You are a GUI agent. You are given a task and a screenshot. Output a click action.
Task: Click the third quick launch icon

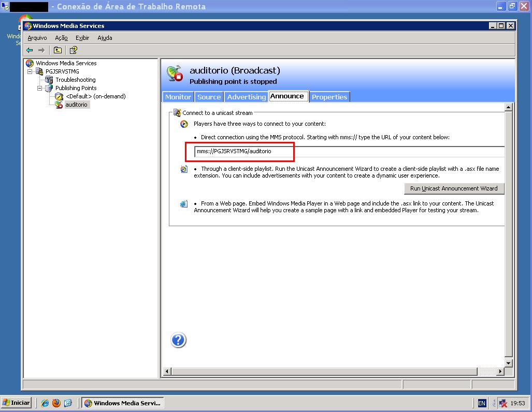tap(68, 403)
